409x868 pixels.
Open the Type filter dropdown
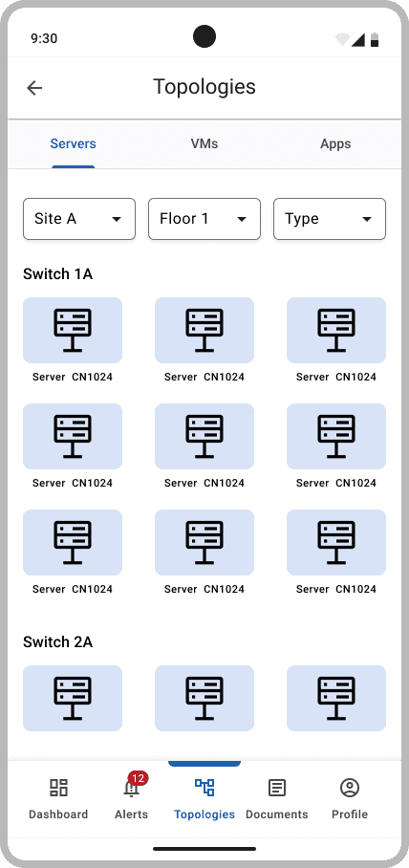coord(330,219)
